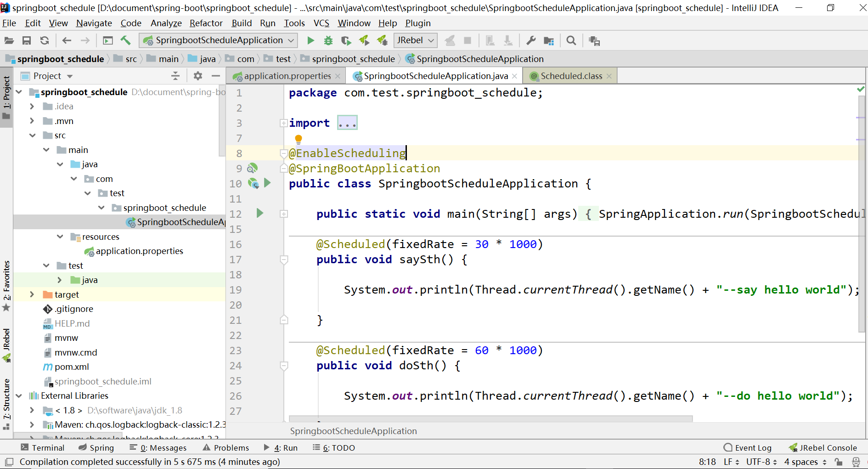Switch to the Scheduled.class tab

571,76
